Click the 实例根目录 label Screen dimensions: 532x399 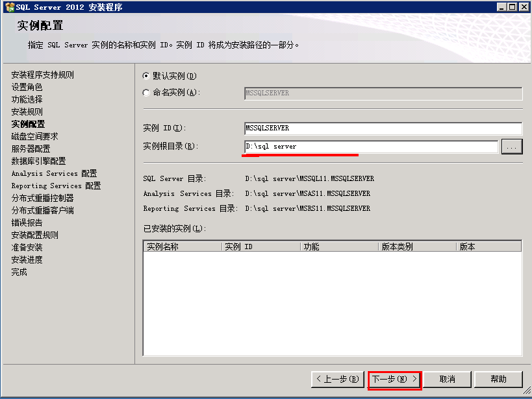171,147
